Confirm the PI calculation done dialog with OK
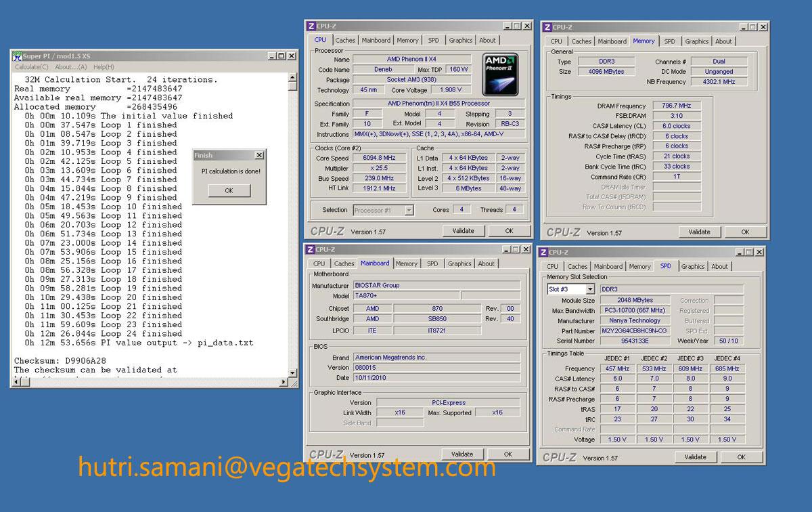The height and width of the screenshot is (512, 812). click(229, 190)
